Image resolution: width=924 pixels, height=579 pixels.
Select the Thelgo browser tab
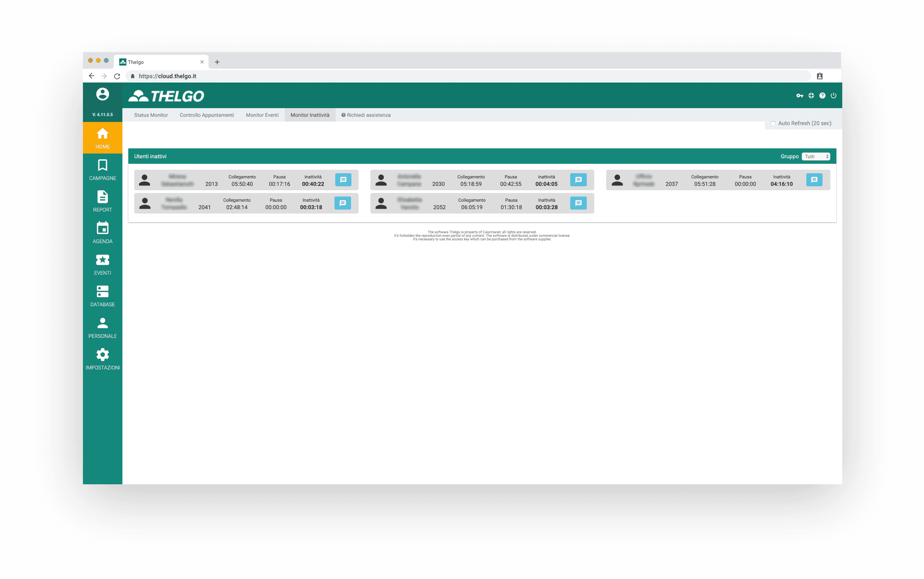(x=161, y=62)
